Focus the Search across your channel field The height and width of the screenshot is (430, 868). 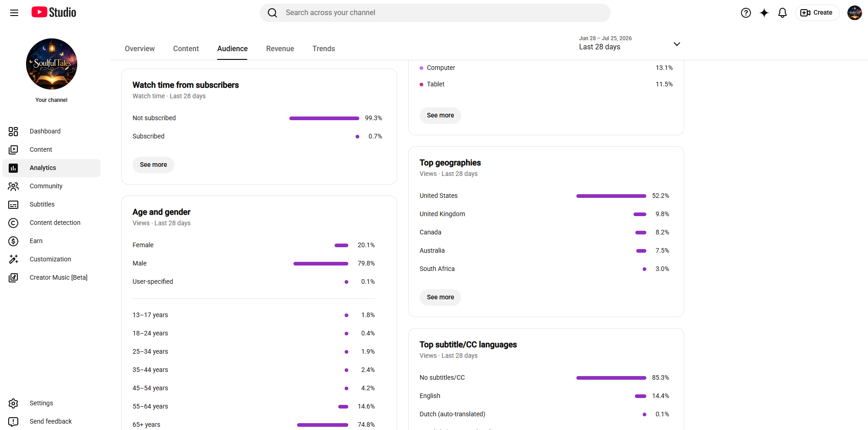tap(435, 13)
